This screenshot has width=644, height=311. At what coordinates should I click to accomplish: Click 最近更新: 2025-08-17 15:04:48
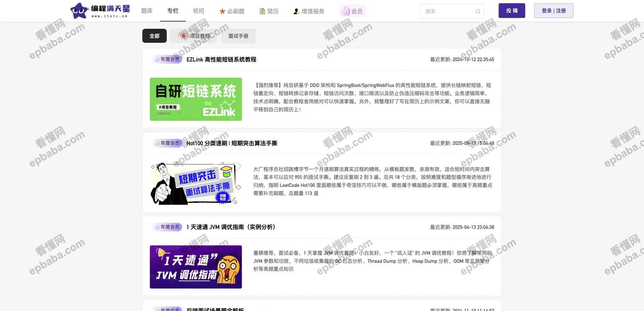tap(462, 143)
